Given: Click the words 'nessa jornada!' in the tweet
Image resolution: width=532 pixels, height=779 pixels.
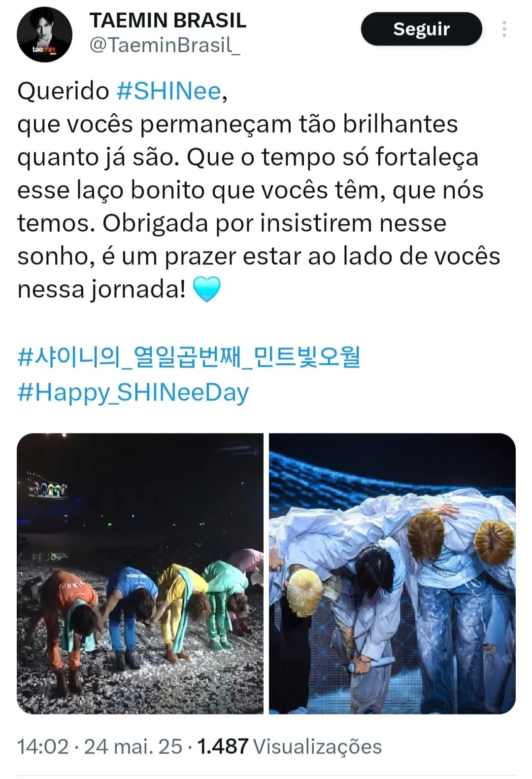Looking at the screenshot, I should point(101,289).
